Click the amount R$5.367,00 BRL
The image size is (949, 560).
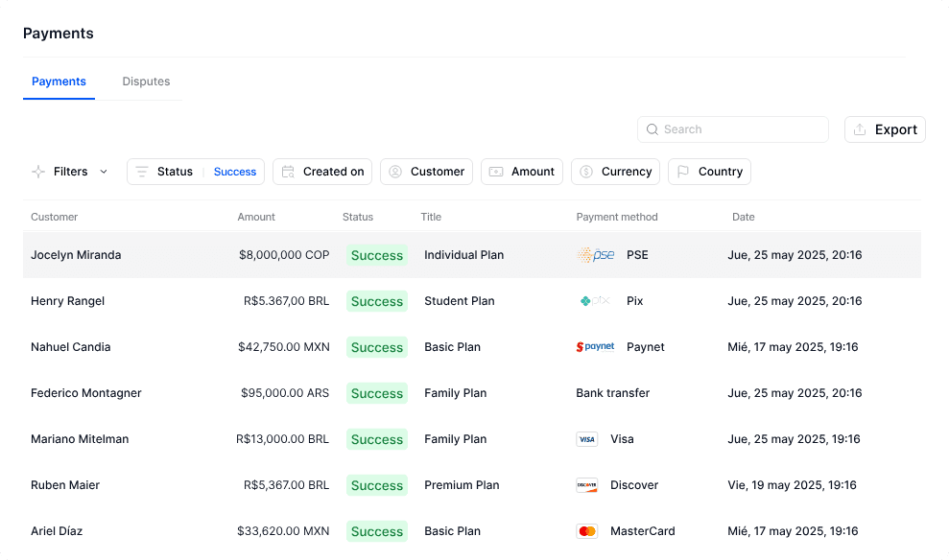click(x=286, y=301)
